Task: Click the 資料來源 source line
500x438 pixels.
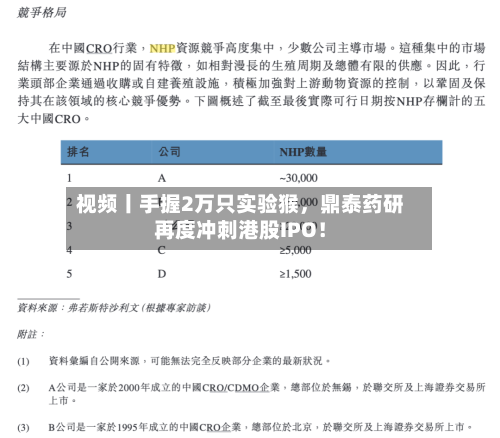Action: click(x=114, y=308)
